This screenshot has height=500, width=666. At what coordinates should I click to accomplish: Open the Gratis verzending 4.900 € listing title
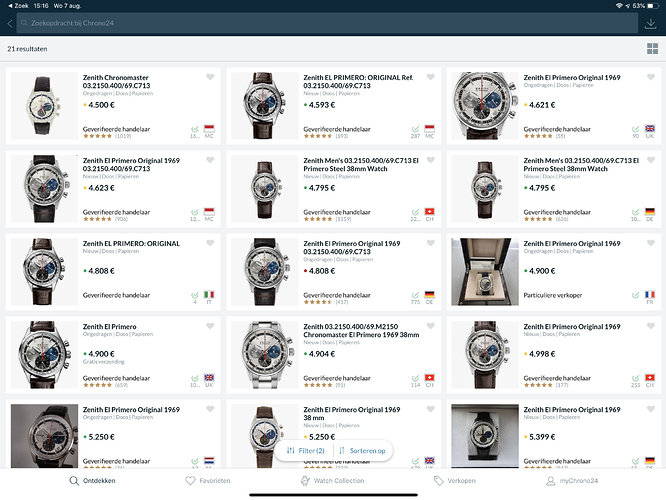point(110,327)
